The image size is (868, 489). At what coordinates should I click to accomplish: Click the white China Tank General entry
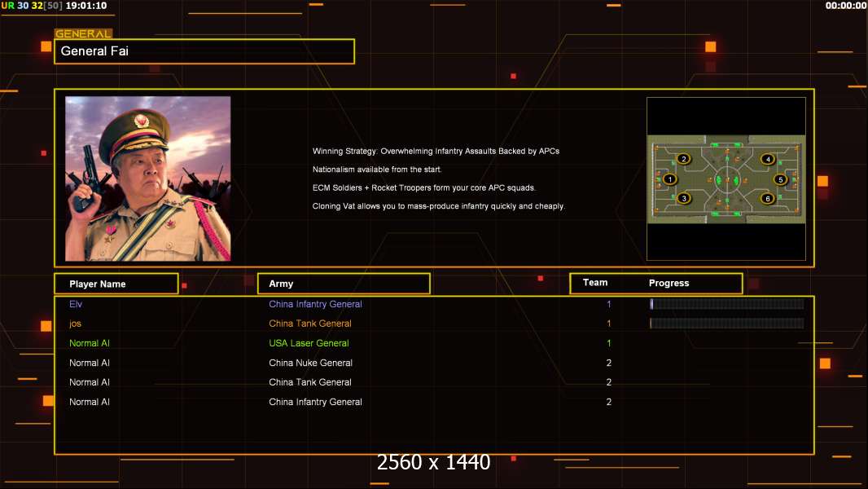pos(310,382)
